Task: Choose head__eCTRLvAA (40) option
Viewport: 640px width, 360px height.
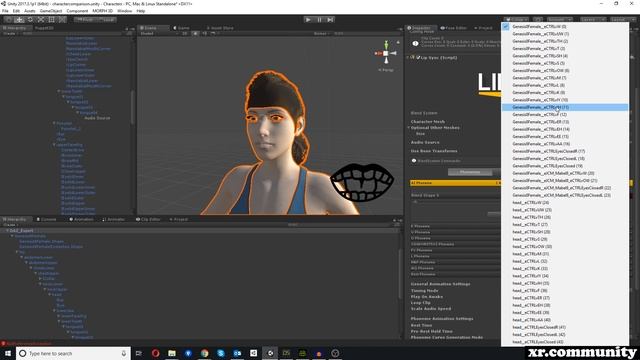Action: click(565, 320)
